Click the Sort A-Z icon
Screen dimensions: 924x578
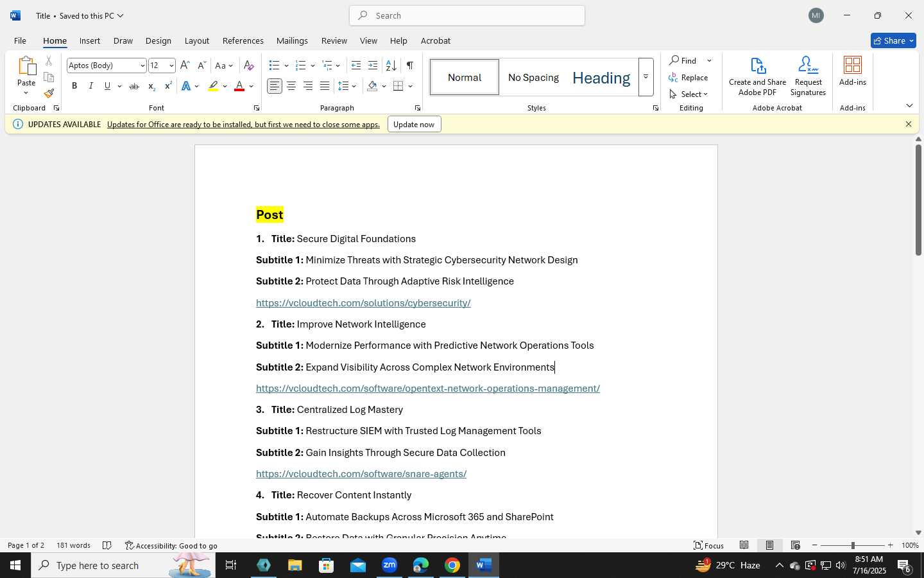391,66
